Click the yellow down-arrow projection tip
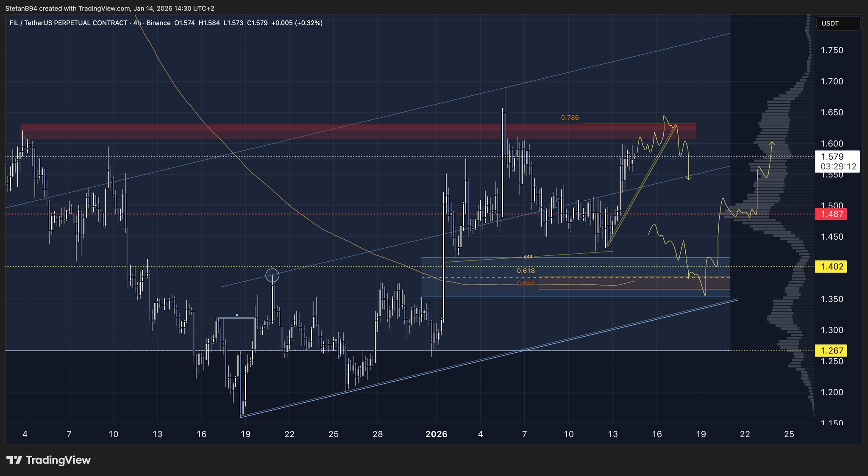This screenshot has height=476, width=868. [x=689, y=179]
